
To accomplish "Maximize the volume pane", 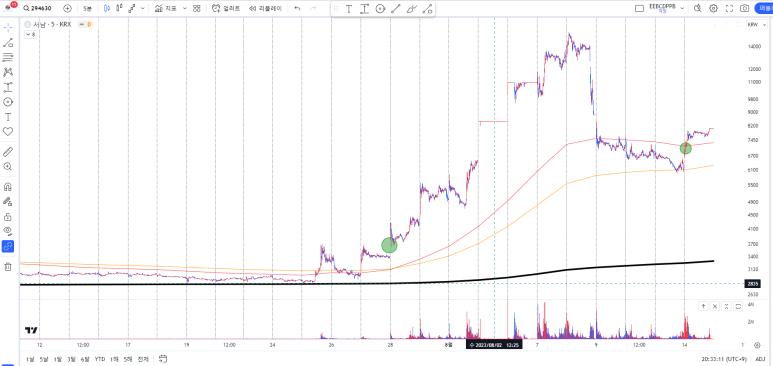I will 738,306.
